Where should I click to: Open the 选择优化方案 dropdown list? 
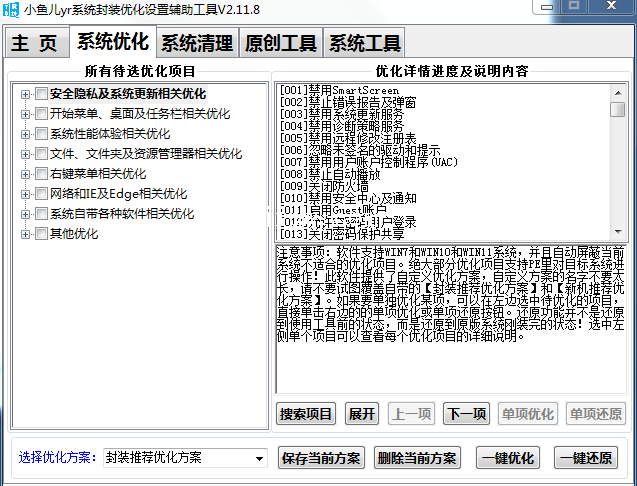tap(259, 458)
